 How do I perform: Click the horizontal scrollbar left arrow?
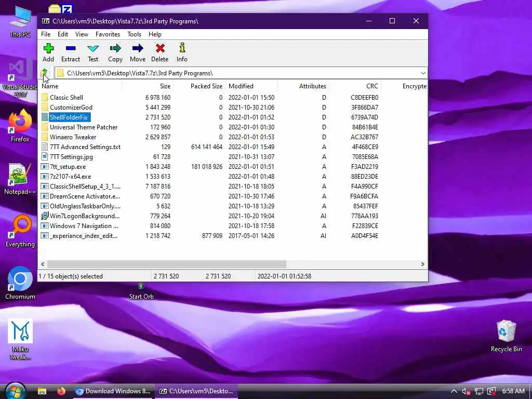pyautogui.click(x=43, y=264)
